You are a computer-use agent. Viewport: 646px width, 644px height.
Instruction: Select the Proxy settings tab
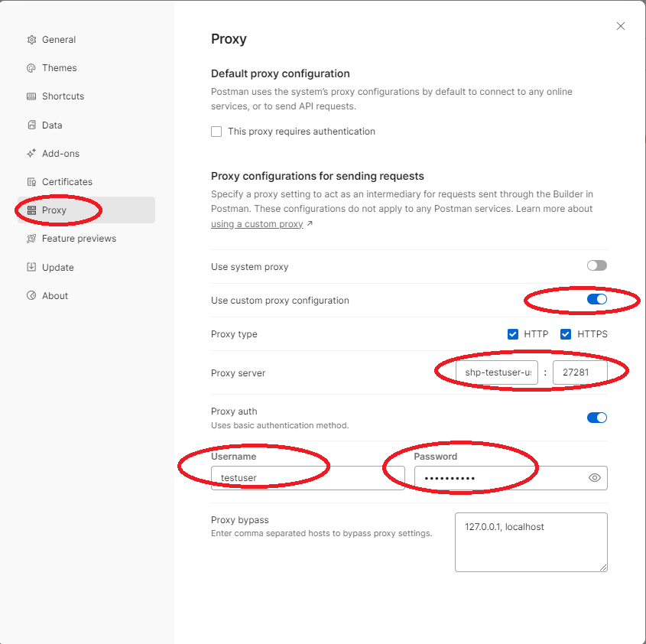click(x=86, y=210)
